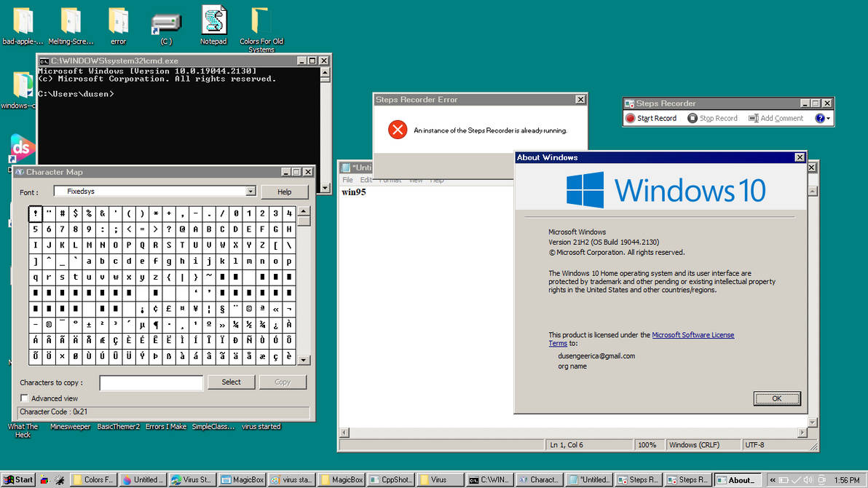Open the File menu in Notepad

pos(347,180)
